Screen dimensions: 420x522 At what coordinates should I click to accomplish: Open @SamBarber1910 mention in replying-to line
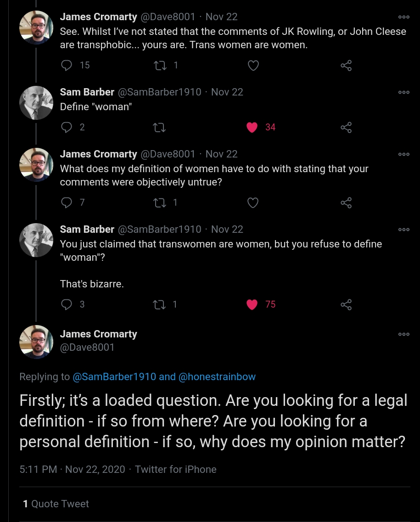[x=114, y=377]
